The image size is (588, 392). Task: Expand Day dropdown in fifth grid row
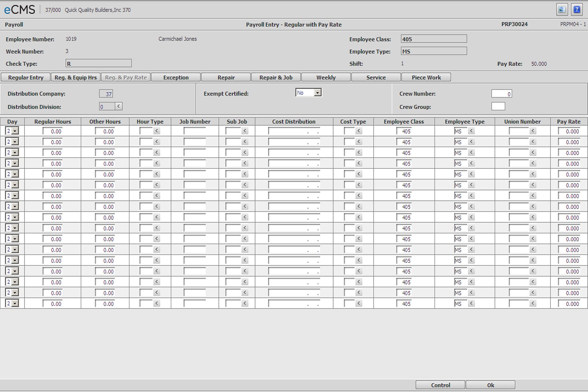point(15,174)
